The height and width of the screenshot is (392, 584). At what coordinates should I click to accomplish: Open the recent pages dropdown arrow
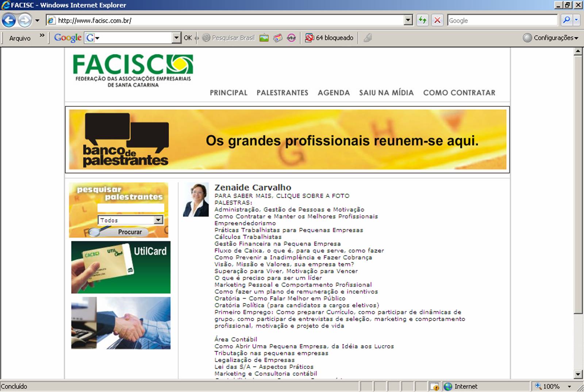(x=37, y=20)
